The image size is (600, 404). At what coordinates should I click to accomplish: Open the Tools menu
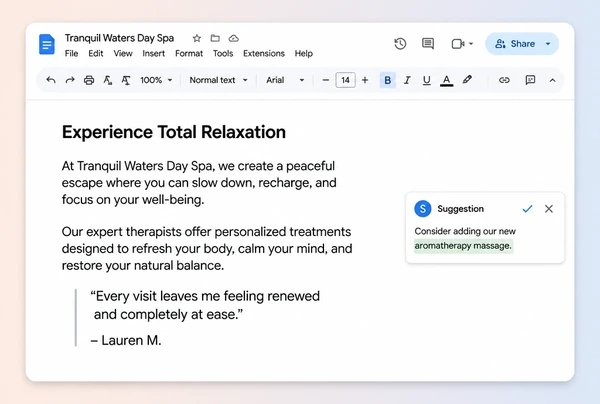[x=223, y=54]
